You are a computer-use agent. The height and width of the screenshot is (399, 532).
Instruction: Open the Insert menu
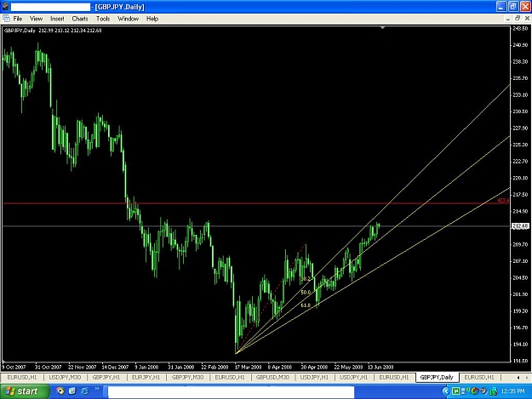(57, 19)
